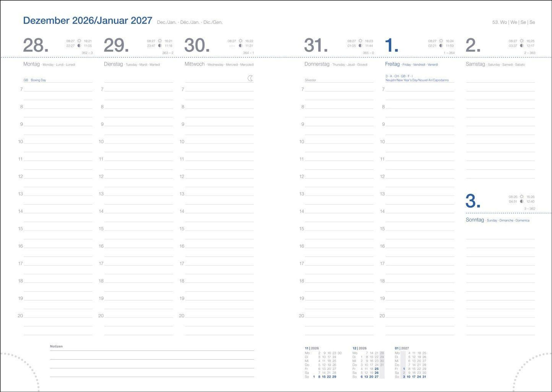Click the moon phase icon under day 29
This screenshot has width=552, height=392.
pos(160,46)
